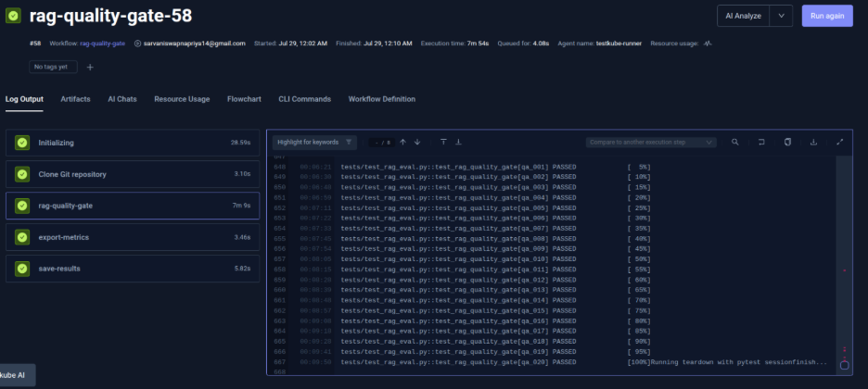This screenshot has height=389, width=868.
Task: Select the export-metrics step
Action: coord(133,237)
